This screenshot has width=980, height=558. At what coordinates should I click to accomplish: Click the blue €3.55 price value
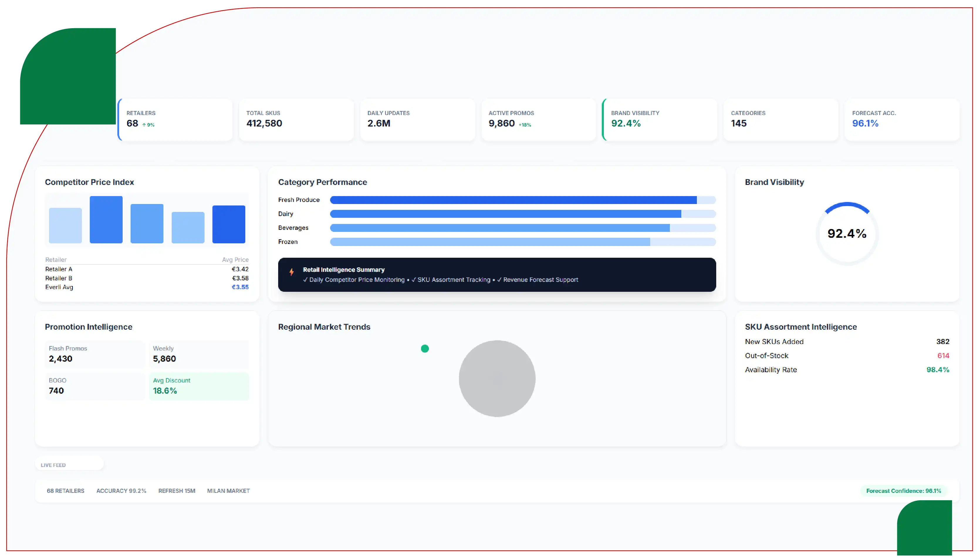point(240,287)
